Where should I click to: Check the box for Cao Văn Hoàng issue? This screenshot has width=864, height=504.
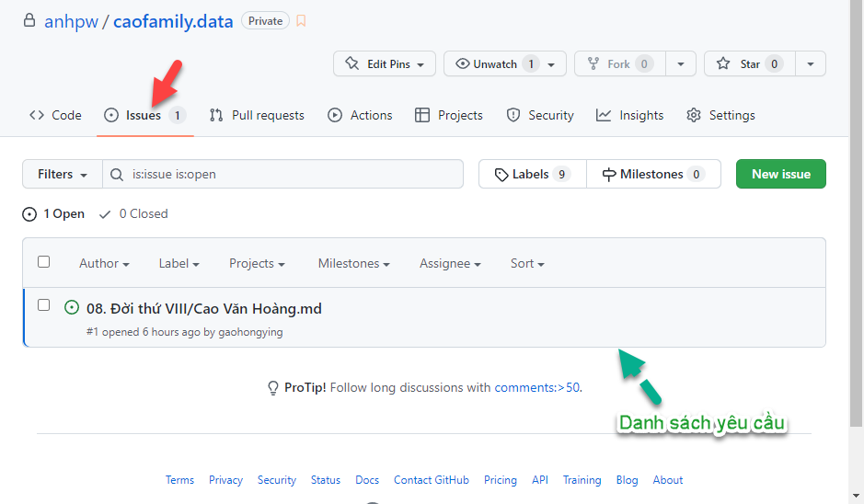pos(43,305)
